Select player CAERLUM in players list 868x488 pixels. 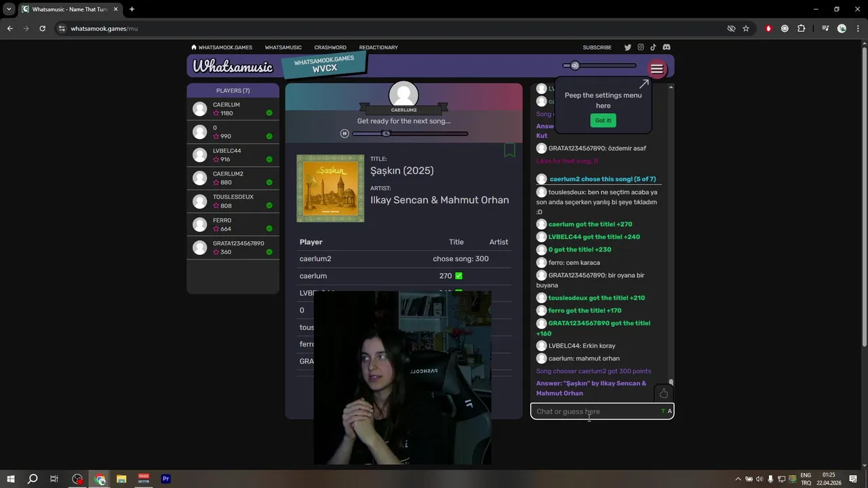233,109
